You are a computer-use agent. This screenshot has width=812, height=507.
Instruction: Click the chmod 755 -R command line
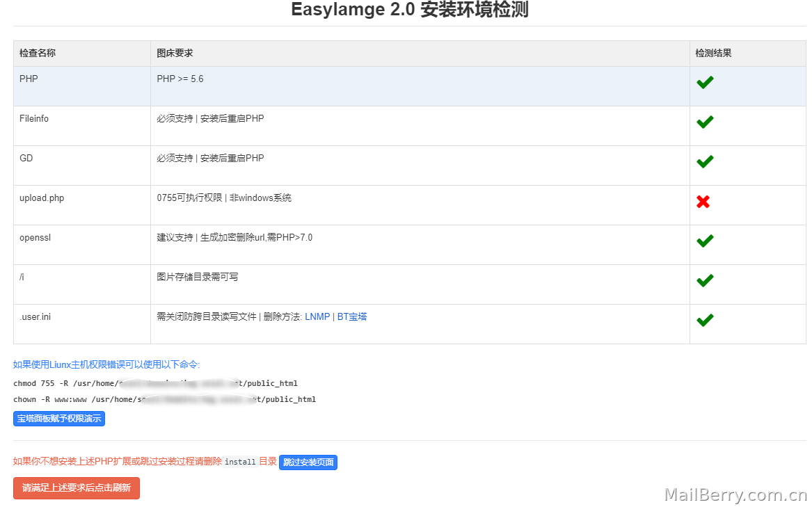(x=155, y=383)
